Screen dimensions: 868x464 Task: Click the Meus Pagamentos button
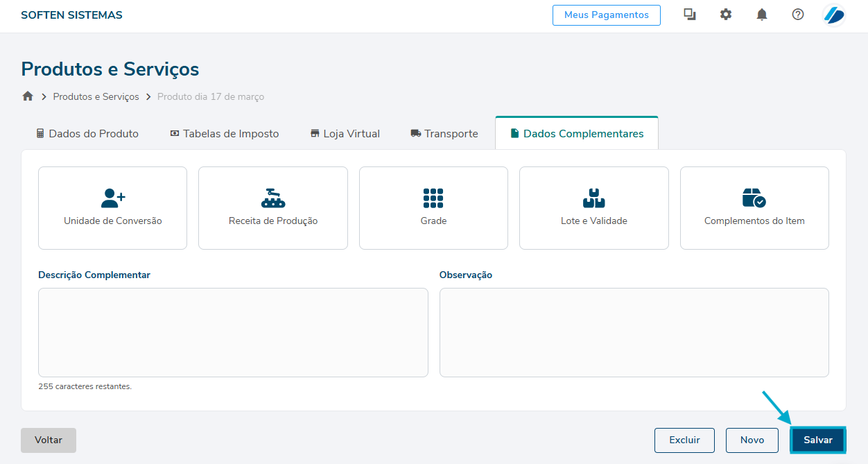[x=606, y=15]
